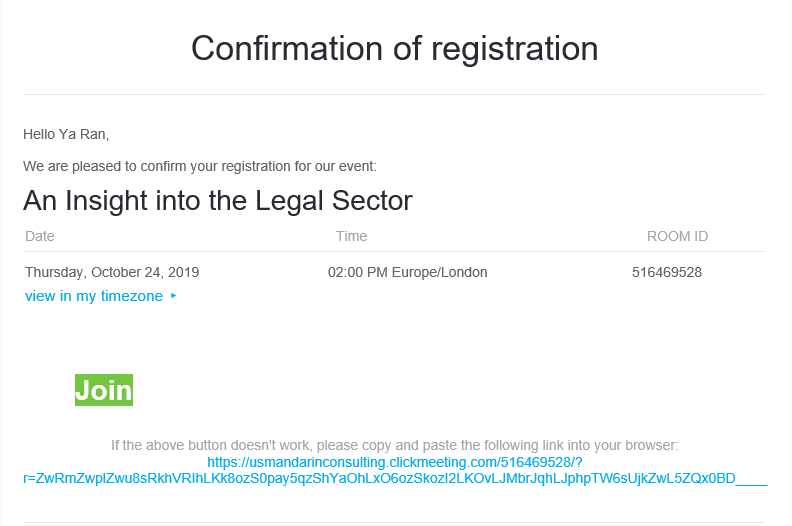Select the room ID number 516469528
Image resolution: width=792 pixels, height=526 pixels.
pos(667,272)
